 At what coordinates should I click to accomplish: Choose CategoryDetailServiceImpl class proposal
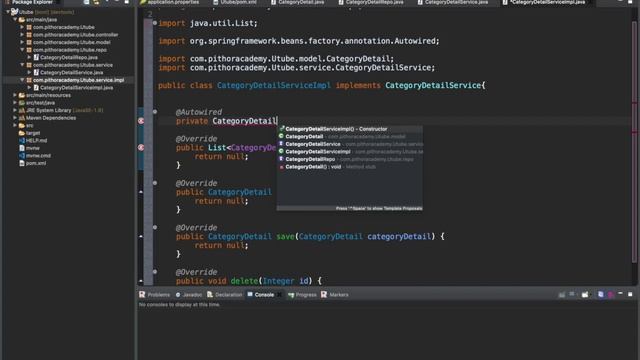350,152
